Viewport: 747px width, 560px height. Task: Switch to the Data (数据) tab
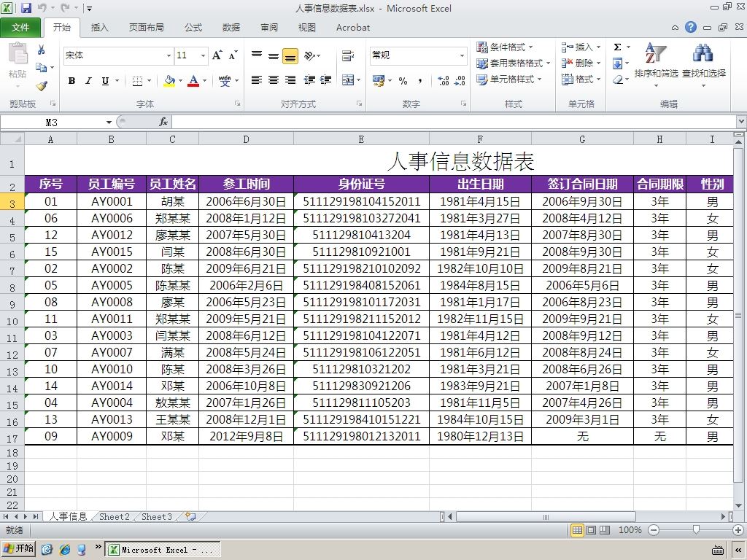point(231,28)
